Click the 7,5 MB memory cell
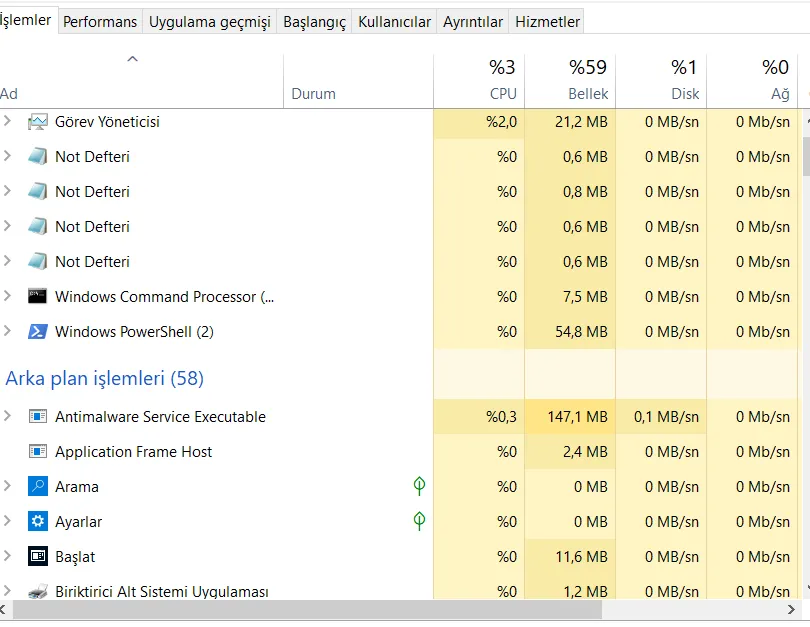Screen dimensions: 810x627 coord(570,296)
